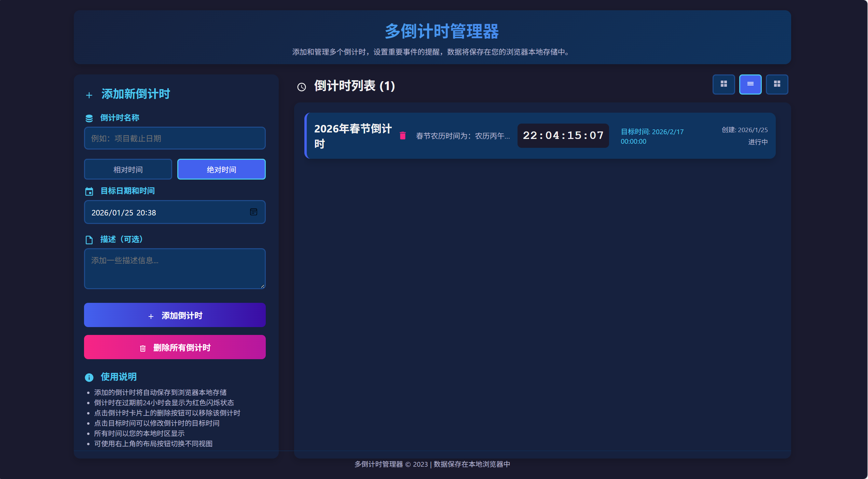Open the calendar picker icon in date field
868x479 pixels.
pos(253,212)
